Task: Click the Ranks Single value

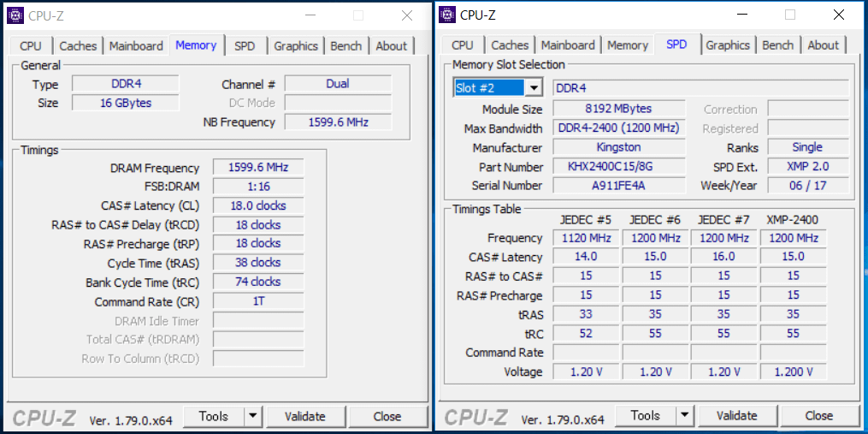Action: click(x=808, y=147)
